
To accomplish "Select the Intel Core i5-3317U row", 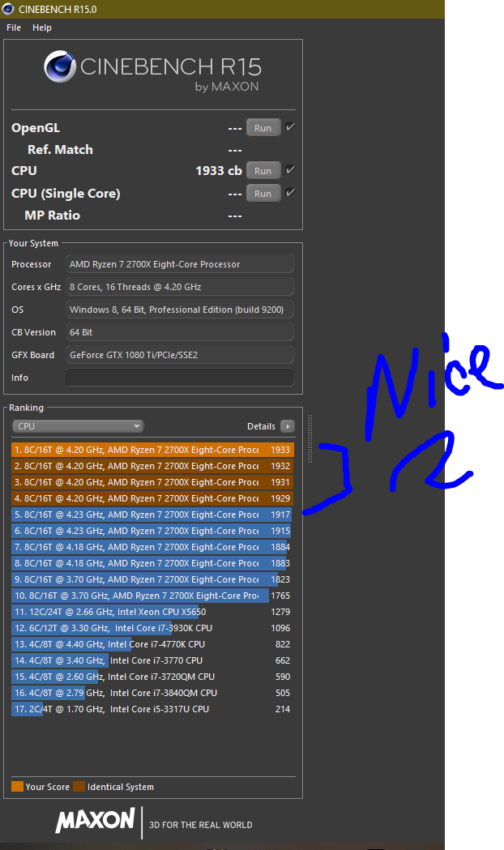I will 153,709.
